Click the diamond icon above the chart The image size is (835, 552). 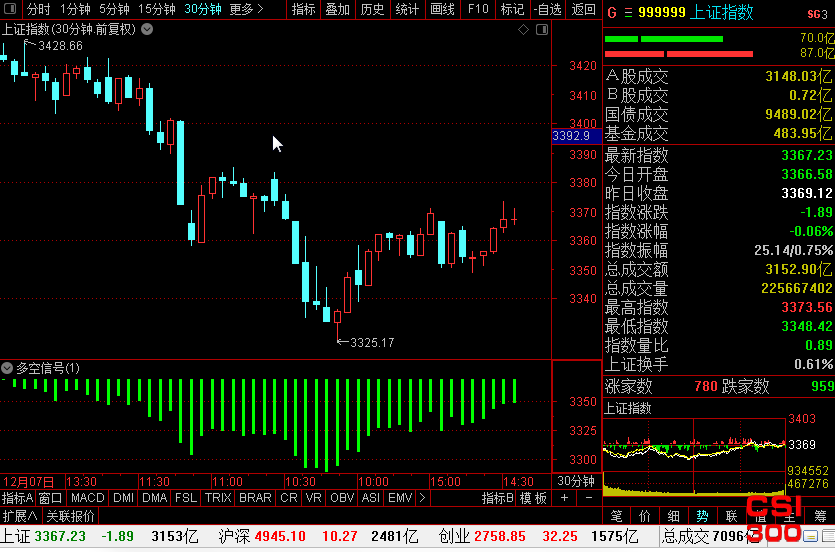pos(523,30)
